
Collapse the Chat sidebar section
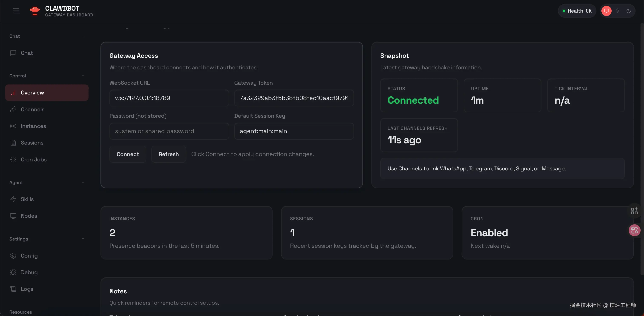[x=83, y=36]
